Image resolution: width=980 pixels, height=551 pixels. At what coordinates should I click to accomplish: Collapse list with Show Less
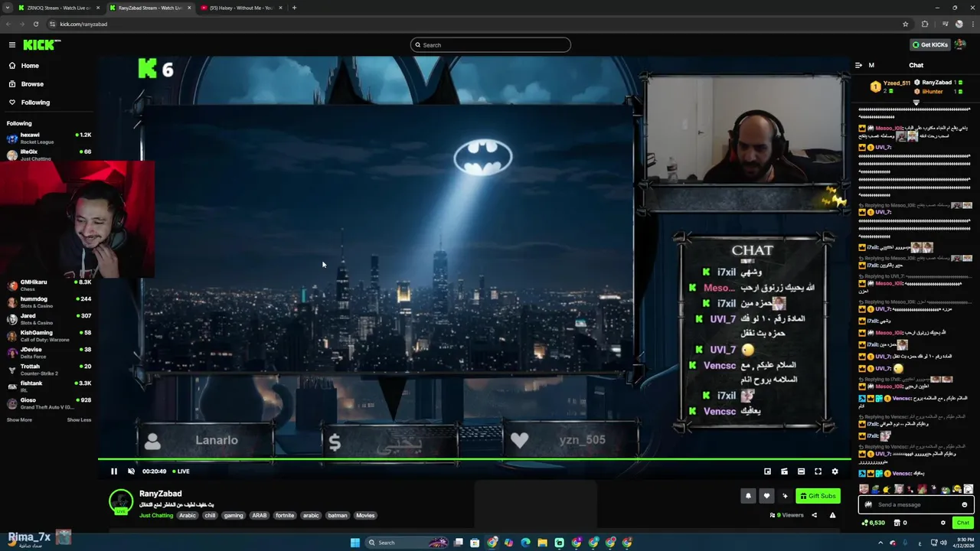click(x=79, y=420)
